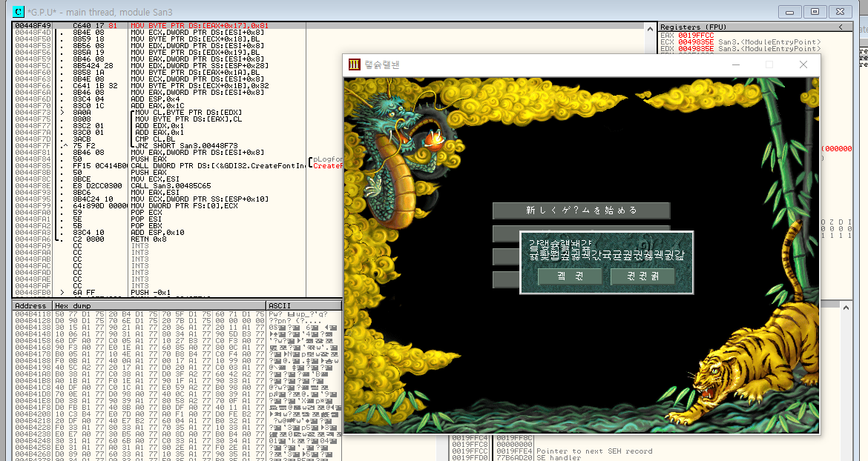
Task: Restore the OllyDbg CPU child window size
Action: point(815,12)
